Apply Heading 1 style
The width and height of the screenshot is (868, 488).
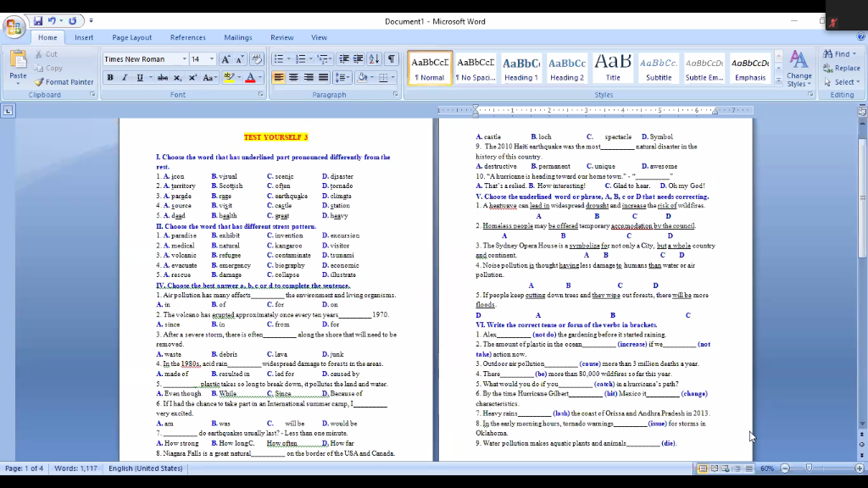click(521, 68)
